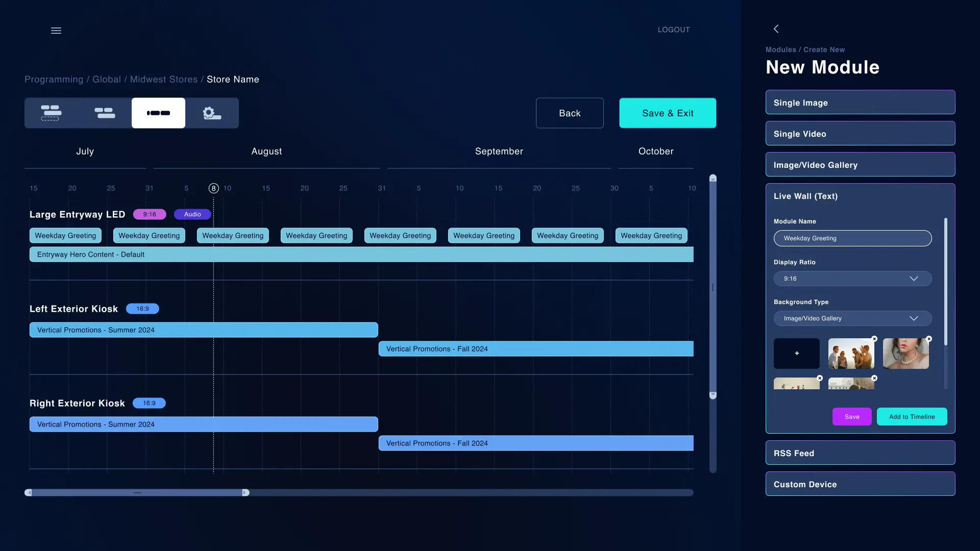Expand the Display Ratio dropdown
Viewport: 980px width, 551px height.
[852, 279]
